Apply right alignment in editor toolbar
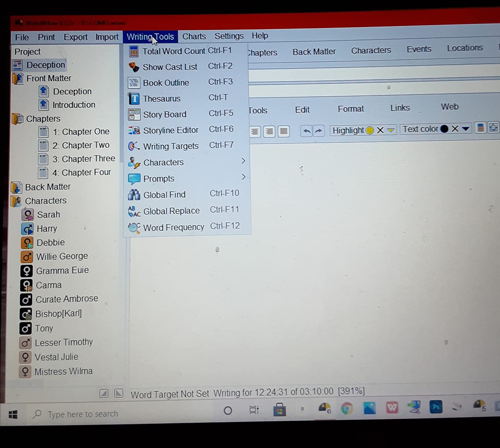Viewport: 500px width, 448px height. [x=269, y=131]
